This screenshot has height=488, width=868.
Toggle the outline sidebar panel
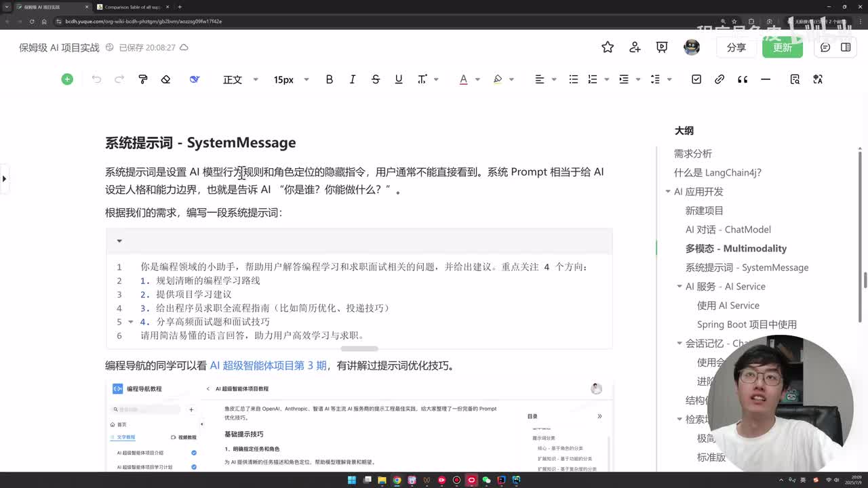point(846,47)
